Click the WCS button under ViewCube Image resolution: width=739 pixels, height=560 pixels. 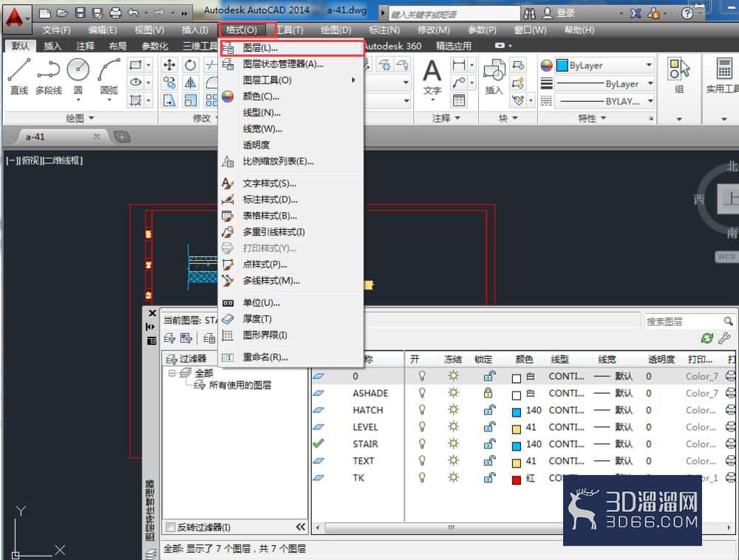click(726, 256)
